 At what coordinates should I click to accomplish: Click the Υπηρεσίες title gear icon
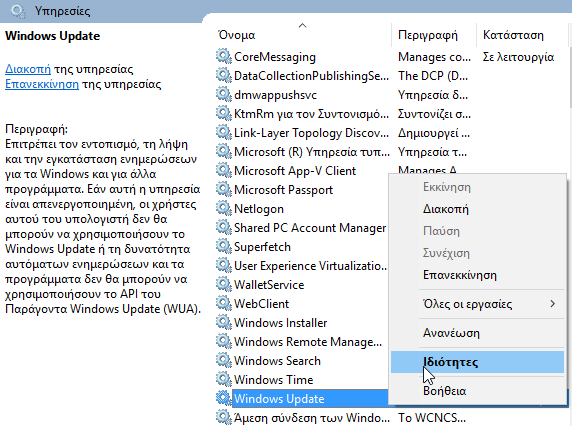coord(18,11)
